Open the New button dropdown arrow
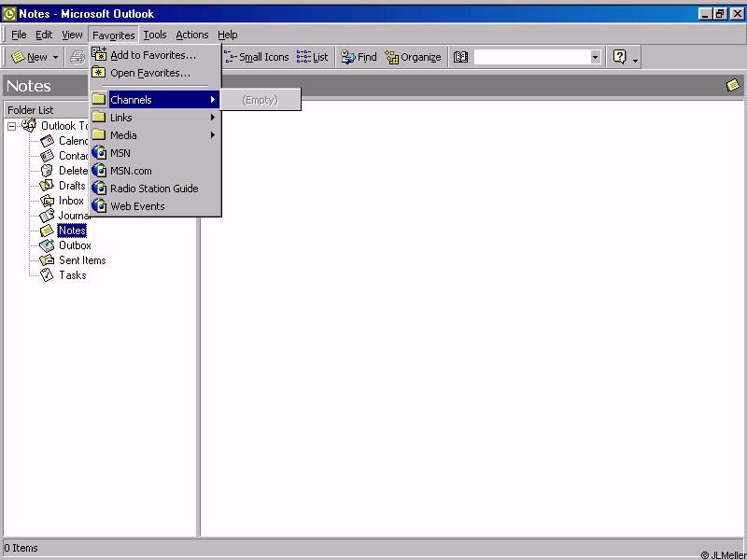 (55, 57)
